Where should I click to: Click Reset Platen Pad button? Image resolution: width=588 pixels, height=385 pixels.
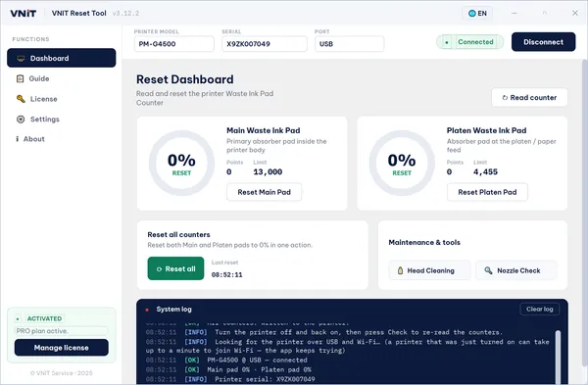pyautogui.click(x=487, y=192)
